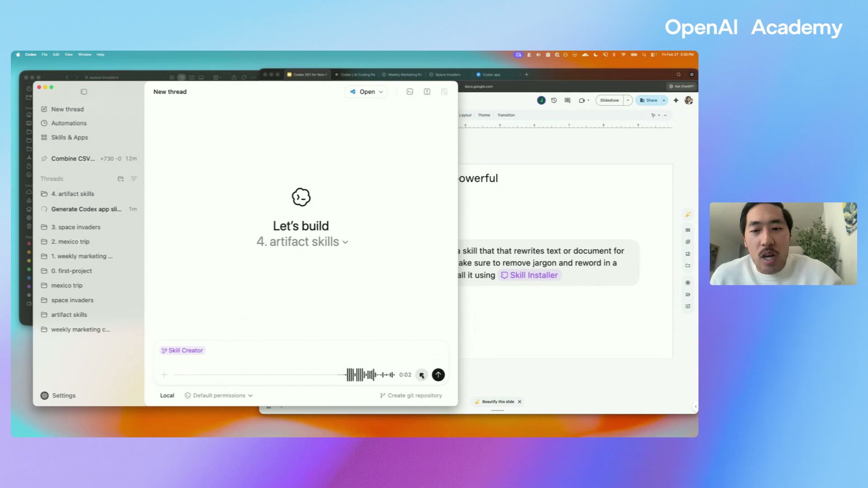Screen dimensions: 868x488
Task: Open the pinned Combine CSV thread
Action: [73, 159]
